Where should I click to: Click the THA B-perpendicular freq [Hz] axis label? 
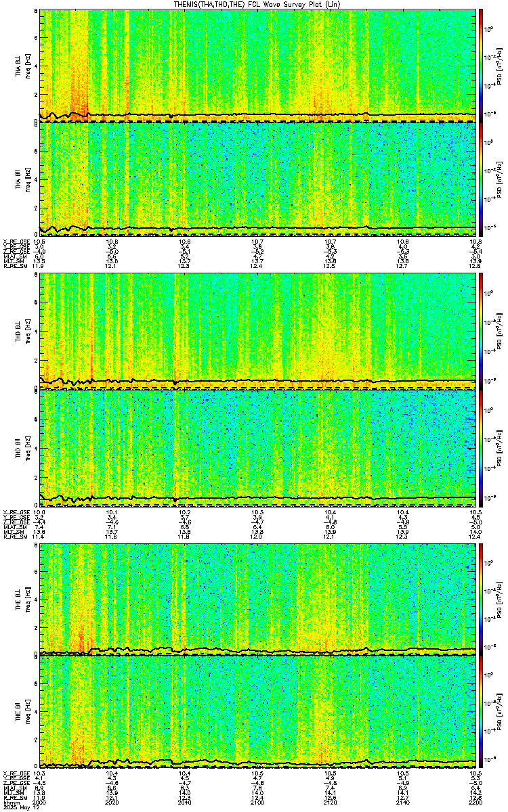[x=28, y=66]
